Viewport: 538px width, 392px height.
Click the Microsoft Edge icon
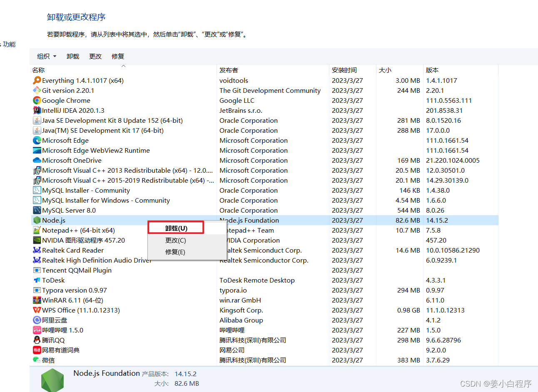pos(37,140)
